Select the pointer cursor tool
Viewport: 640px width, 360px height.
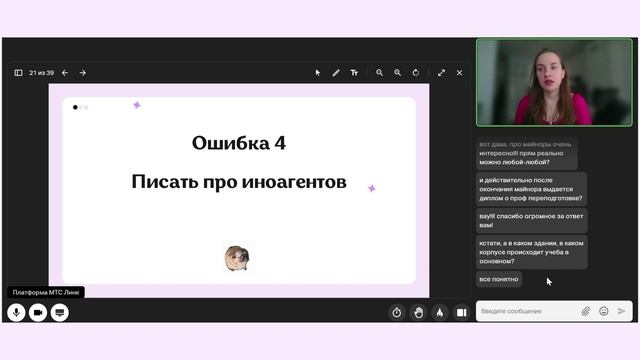point(318,73)
